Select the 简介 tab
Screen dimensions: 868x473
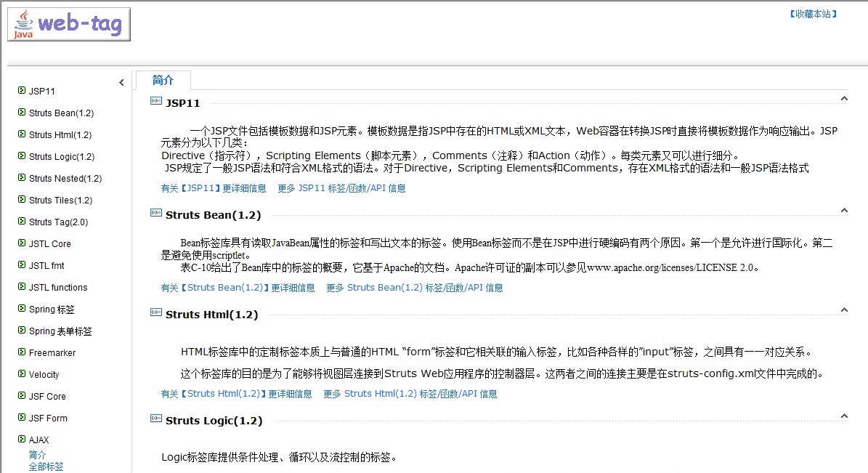tap(163, 81)
